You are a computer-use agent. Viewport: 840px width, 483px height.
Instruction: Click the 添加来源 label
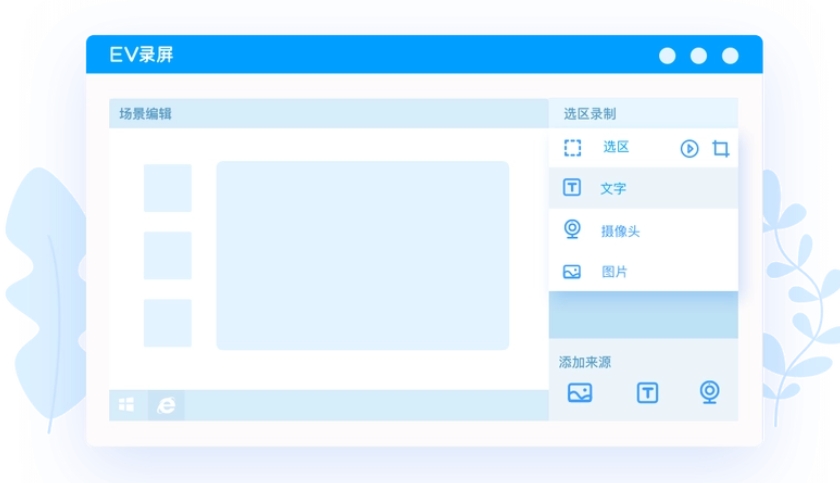coord(585,363)
